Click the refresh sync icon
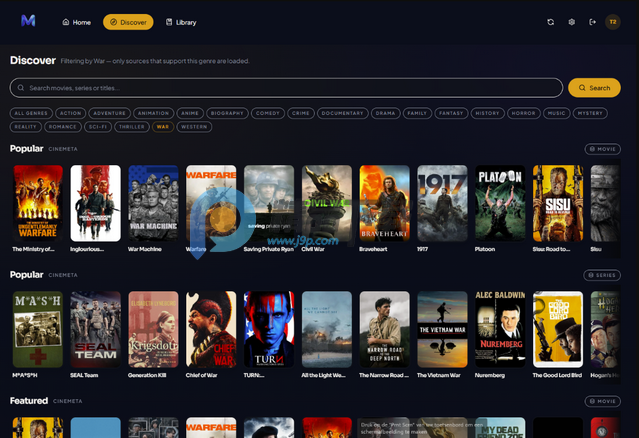 point(551,22)
